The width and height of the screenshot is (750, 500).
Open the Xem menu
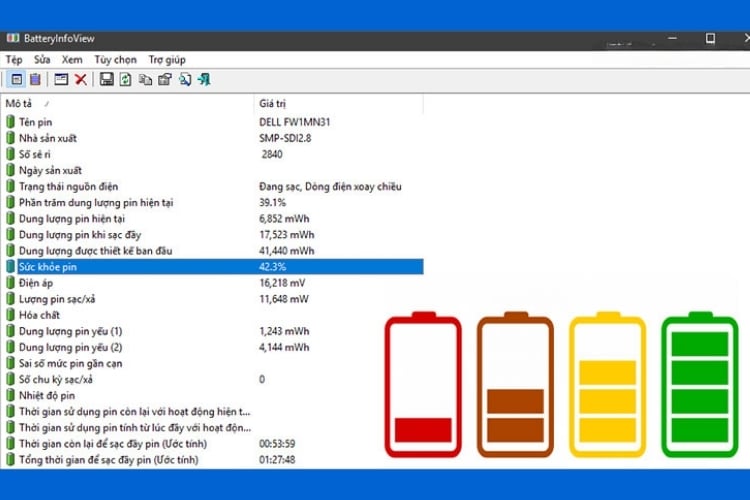72,59
